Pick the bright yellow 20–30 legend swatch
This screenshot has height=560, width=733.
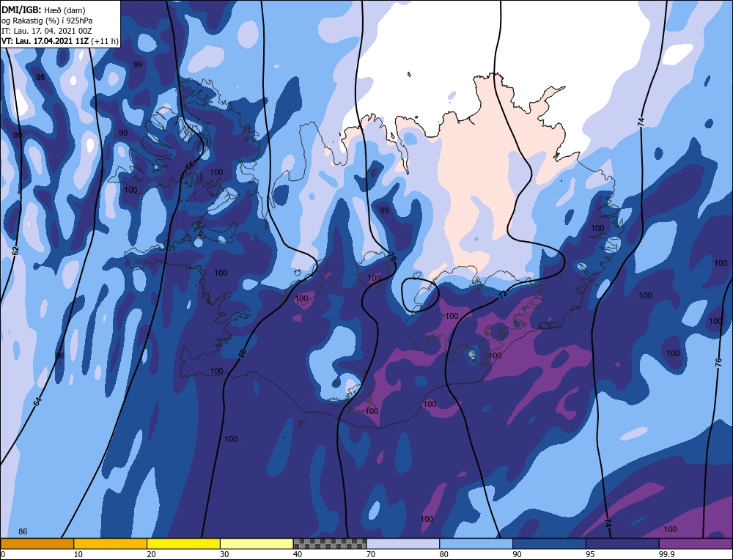point(183,544)
